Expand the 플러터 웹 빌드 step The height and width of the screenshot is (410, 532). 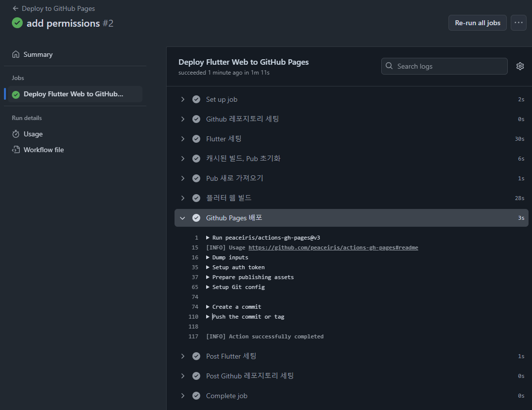(182, 198)
